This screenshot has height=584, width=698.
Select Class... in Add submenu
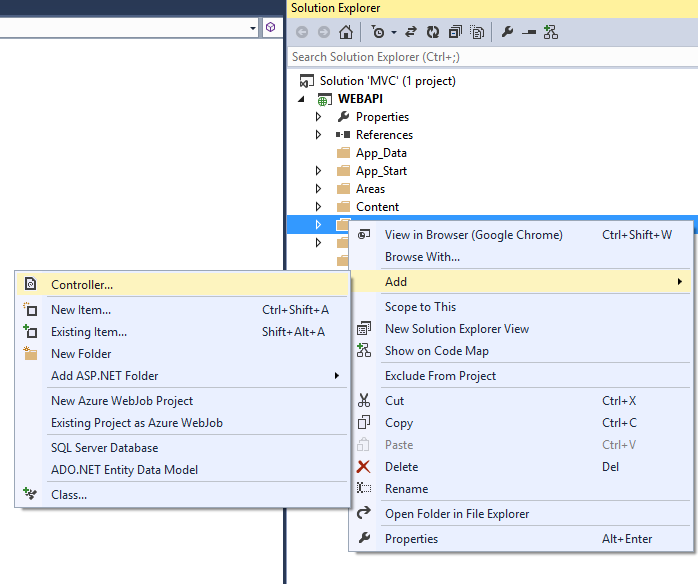(182, 495)
